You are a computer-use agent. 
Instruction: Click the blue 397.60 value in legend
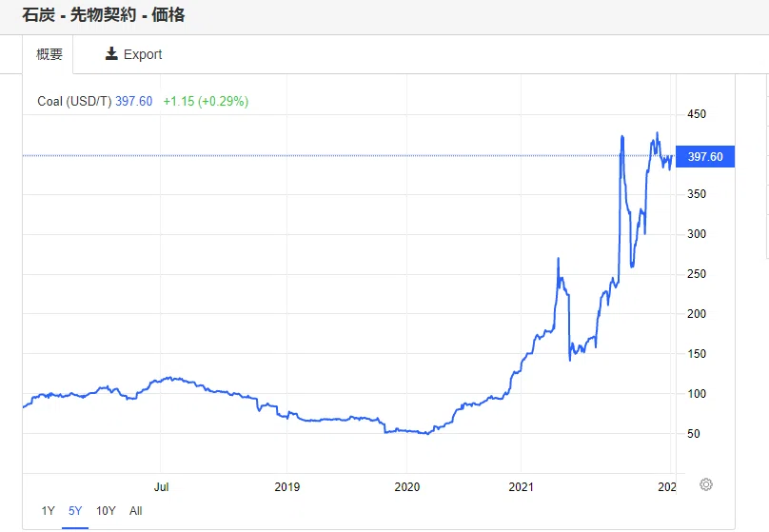(134, 101)
